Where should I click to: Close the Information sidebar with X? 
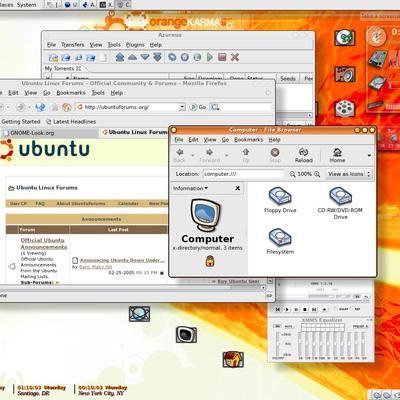click(x=238, y=188)
